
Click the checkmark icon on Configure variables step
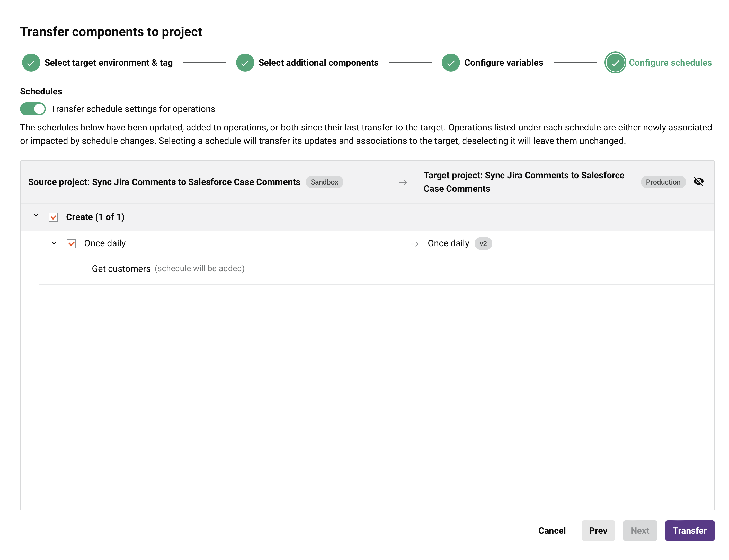[451, 62]
